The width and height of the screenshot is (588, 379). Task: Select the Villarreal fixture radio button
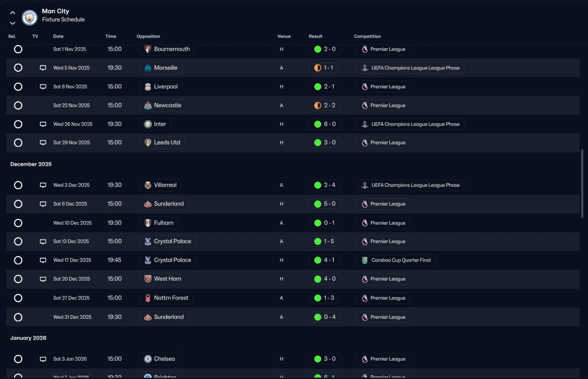(18, 185)
